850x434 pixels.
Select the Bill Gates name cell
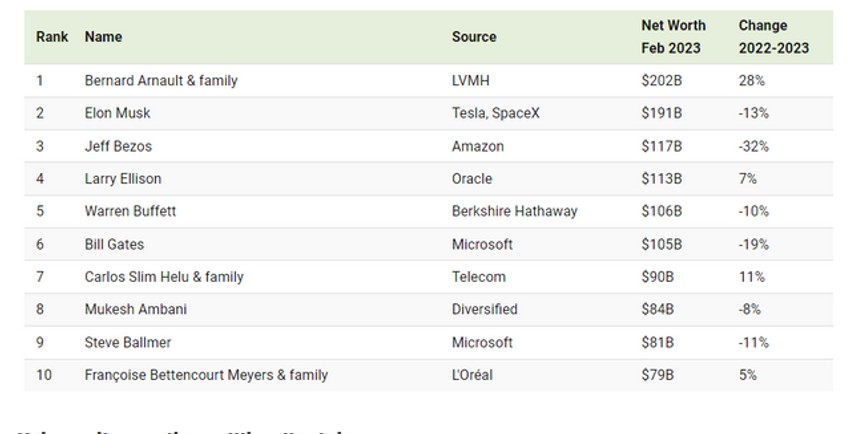tap(114, 244)
